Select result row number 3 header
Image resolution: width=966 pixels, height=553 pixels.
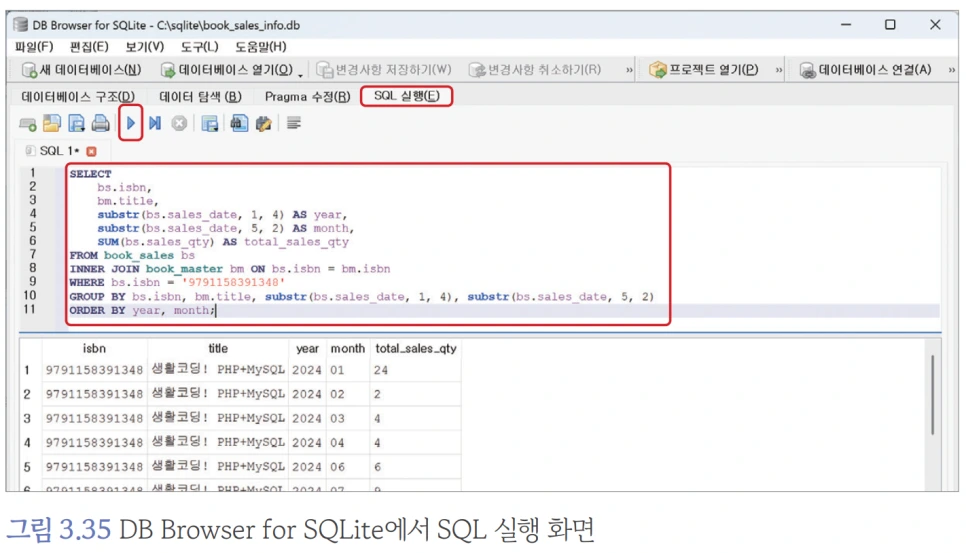(x=28, y=419)
